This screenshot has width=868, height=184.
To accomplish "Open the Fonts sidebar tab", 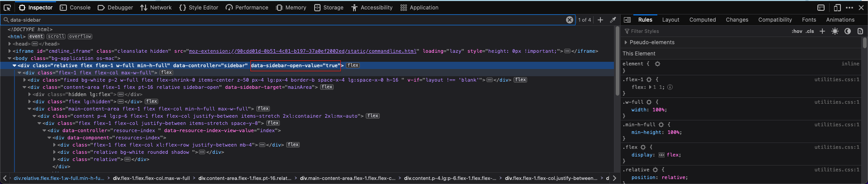I will tap(809, 20).
